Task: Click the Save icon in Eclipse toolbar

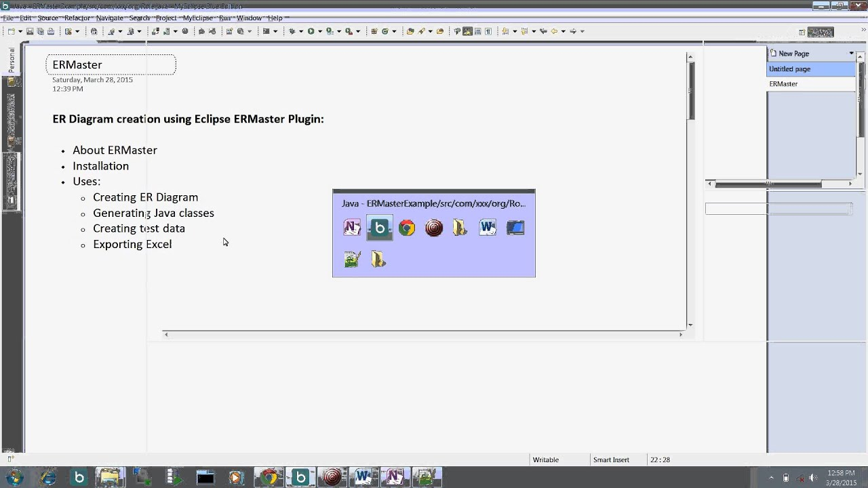Action: (30, 31)
